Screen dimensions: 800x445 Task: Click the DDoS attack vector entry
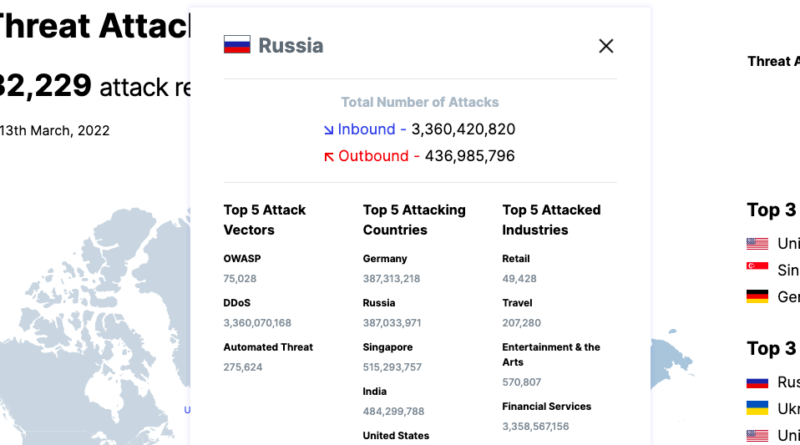(x=237, y=303)
